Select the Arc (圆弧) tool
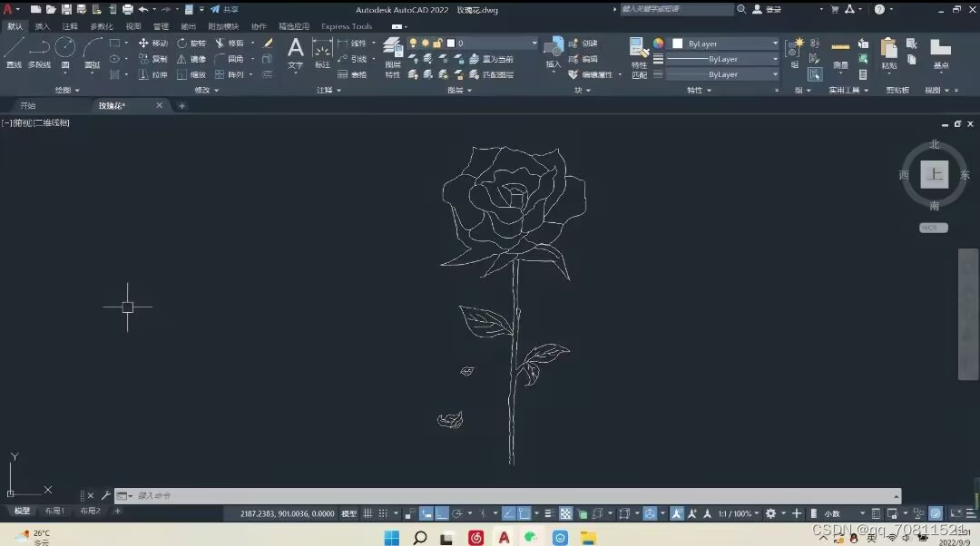Image resolution: width=980 pixels, height=546 pixels. (92, 53)
